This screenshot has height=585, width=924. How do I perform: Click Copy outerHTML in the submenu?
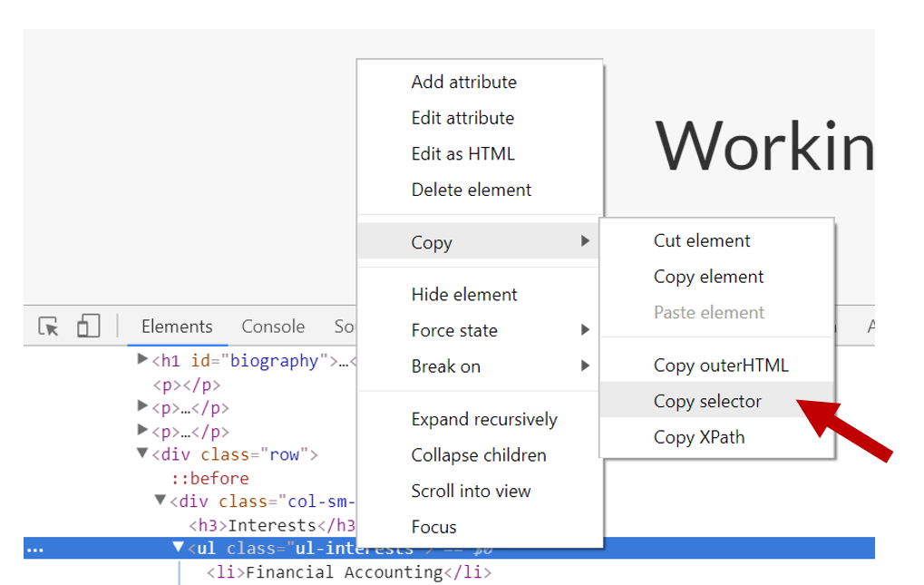pyautogui.click(x=721, y=366)
